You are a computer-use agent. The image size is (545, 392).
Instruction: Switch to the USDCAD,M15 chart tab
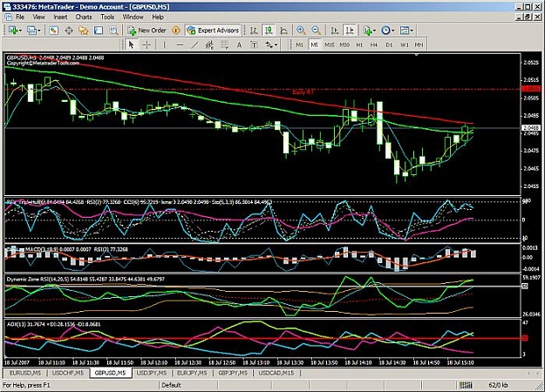[x=276, y=373]
